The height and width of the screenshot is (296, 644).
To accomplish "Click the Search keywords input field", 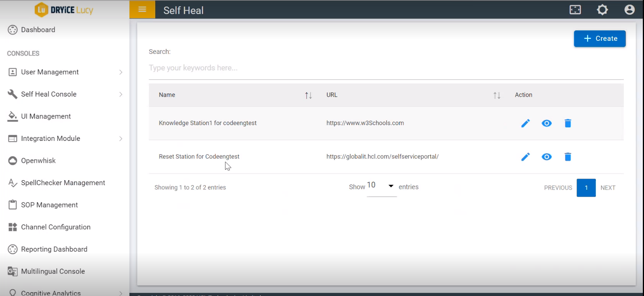I will (x=385, y=68).
